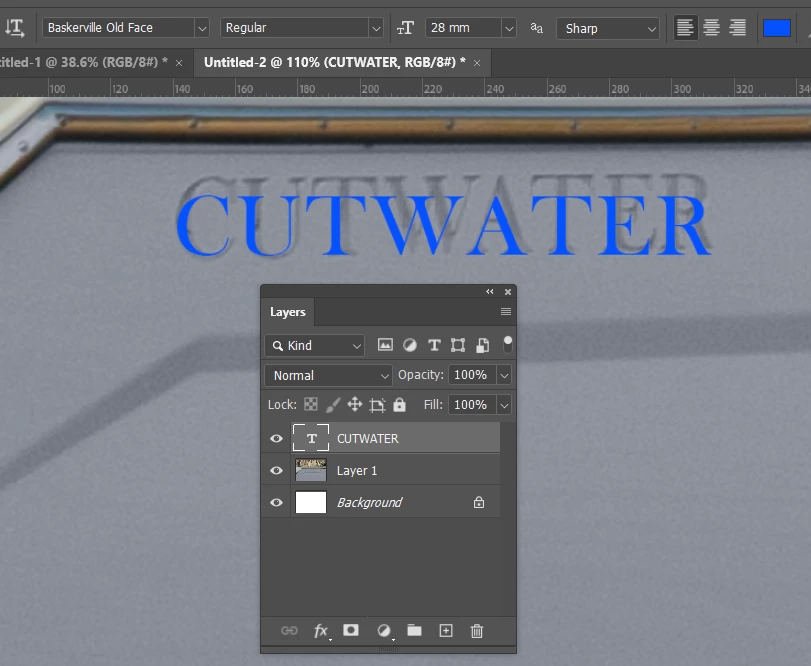Open the Layers panel flyout menu

[506, 311]
